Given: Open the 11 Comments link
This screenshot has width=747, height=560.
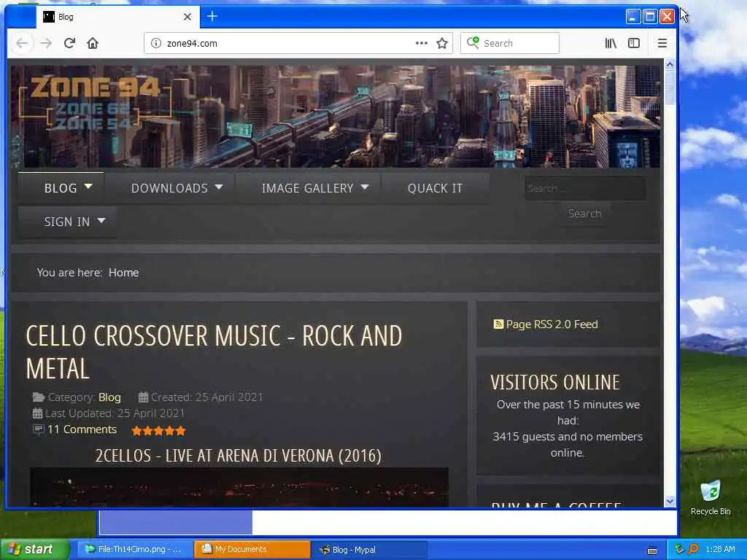Looking at the screenshot, I should 82,429.
